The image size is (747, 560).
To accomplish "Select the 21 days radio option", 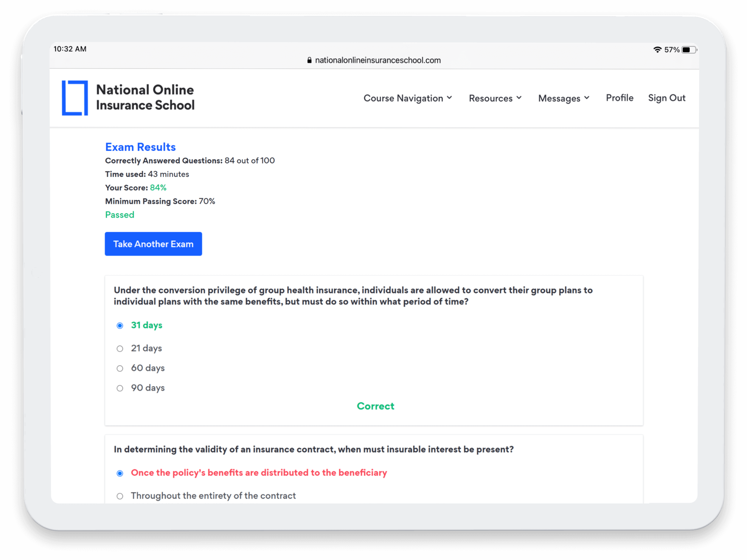I will (x=120, y=349).
